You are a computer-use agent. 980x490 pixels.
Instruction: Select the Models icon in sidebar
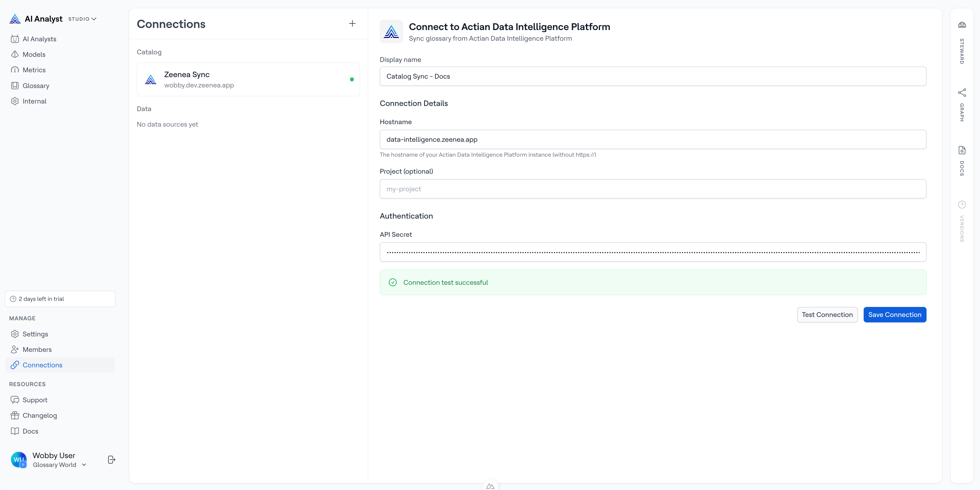[15, 54]
